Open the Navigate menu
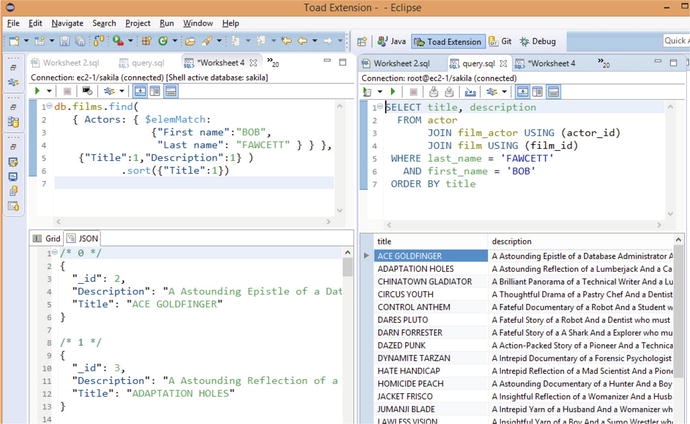 (x=67, y=22)
